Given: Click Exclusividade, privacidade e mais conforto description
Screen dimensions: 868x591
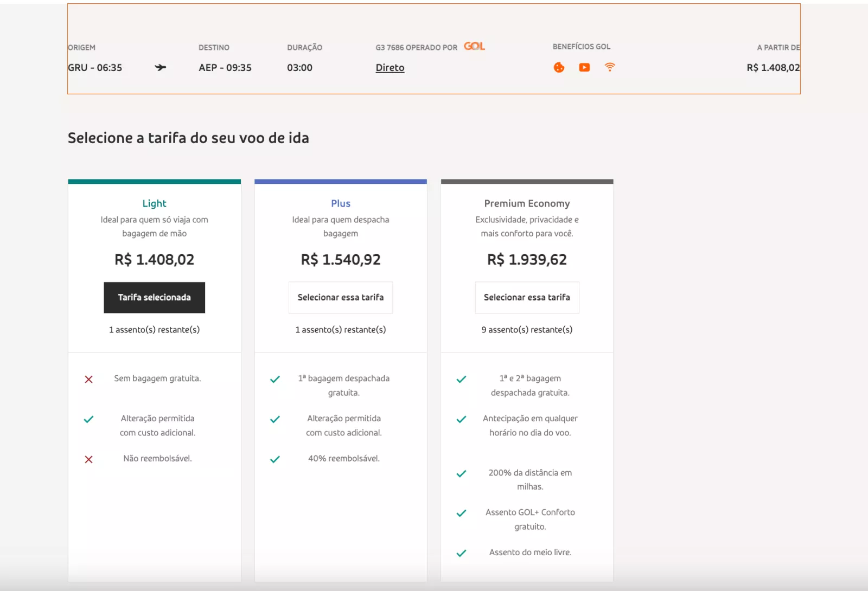Looking at the screenshot, I should pyautogui.click(x=527, y=227).
